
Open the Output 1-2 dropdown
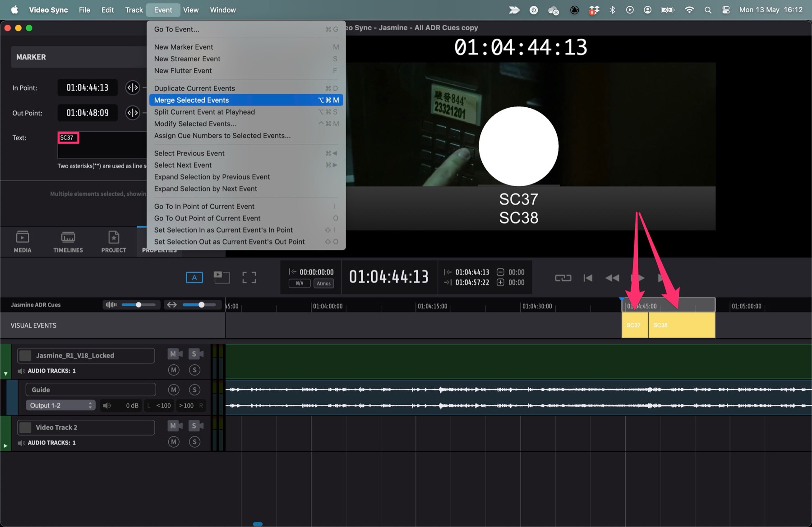coord(60,405)
